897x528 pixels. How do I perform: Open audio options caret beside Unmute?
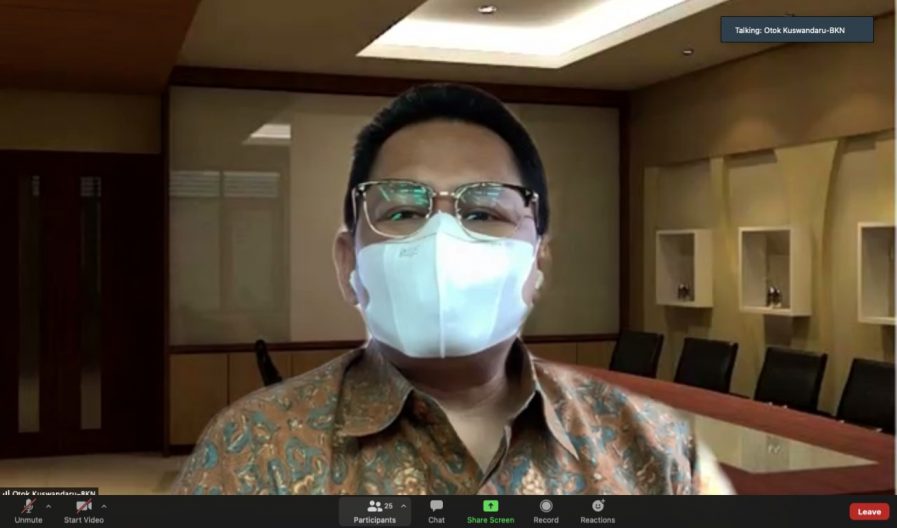pyautogui.click(x=48, y=506)
